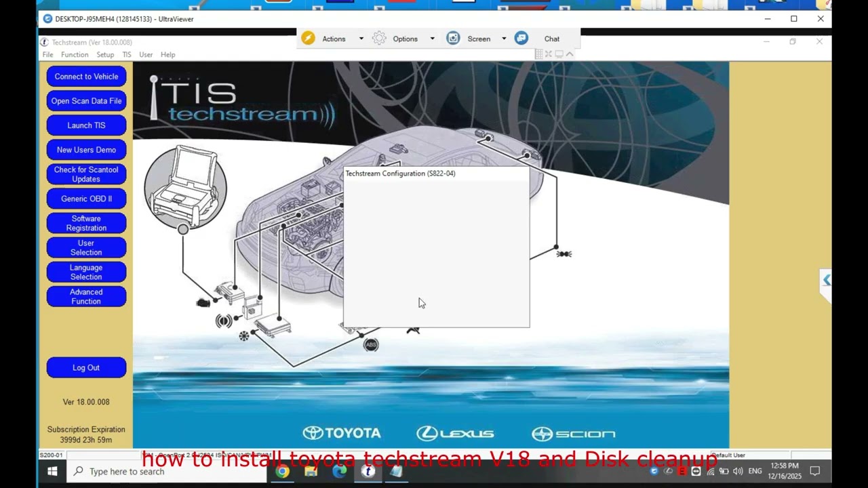
Task: Click the Launch TIS button
Action: pos(86,125)
